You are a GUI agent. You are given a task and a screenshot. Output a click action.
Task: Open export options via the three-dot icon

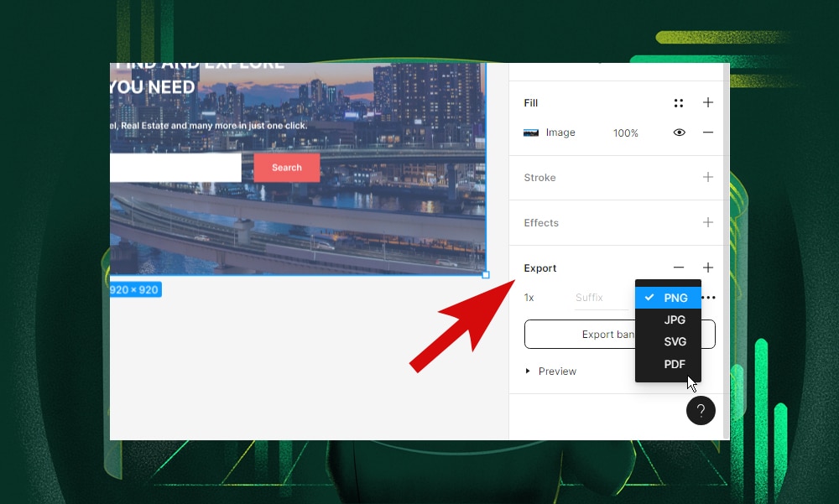pyautogui.click(x=710, y=298)
